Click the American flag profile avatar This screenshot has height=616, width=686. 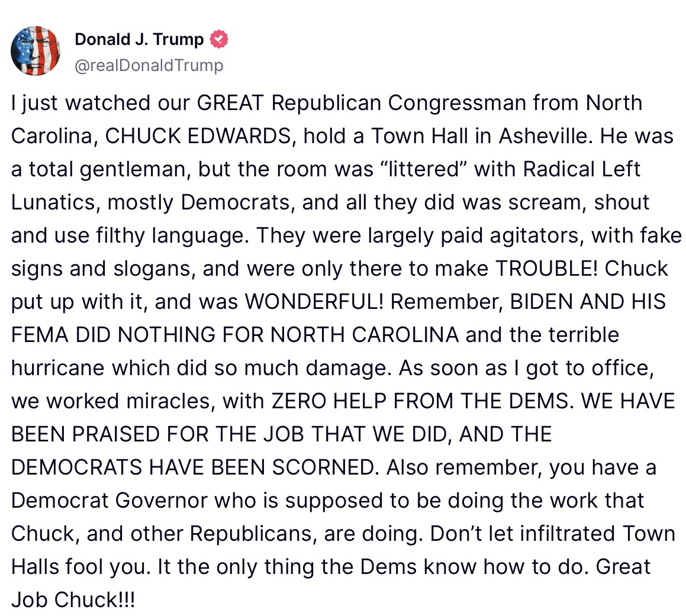pos(36,51)
